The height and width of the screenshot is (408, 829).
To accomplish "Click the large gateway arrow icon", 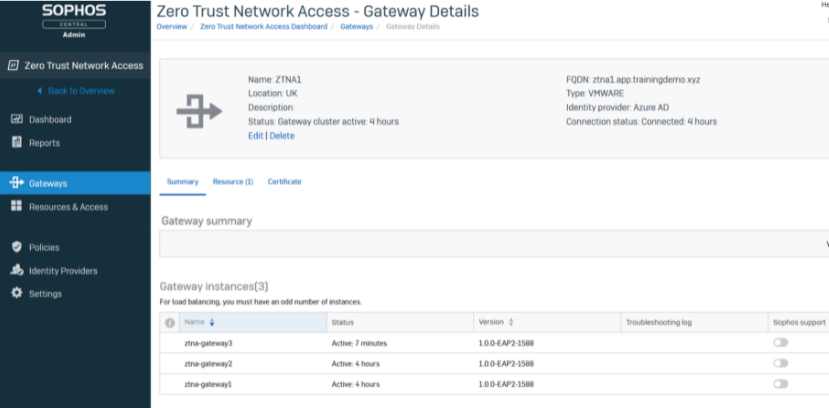I will (x=199, y=111).
